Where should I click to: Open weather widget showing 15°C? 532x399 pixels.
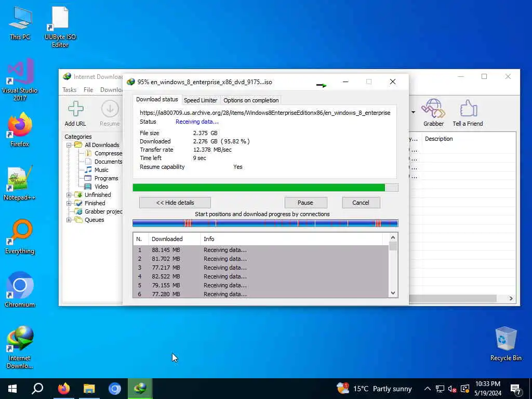(374, 389)
